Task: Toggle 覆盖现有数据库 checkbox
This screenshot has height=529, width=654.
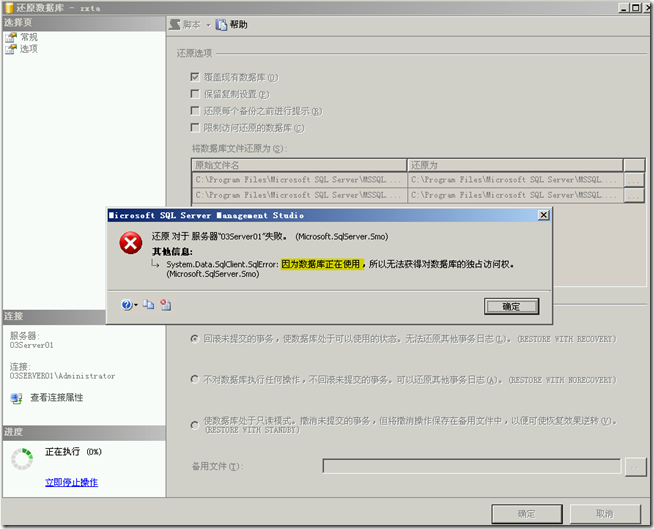Action: (195, 77)
